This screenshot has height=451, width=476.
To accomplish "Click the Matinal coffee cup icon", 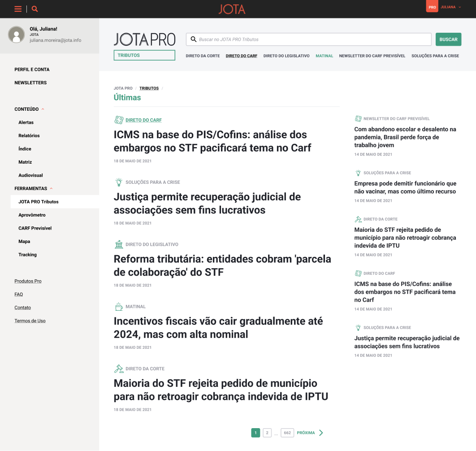I will click(119, 307).
